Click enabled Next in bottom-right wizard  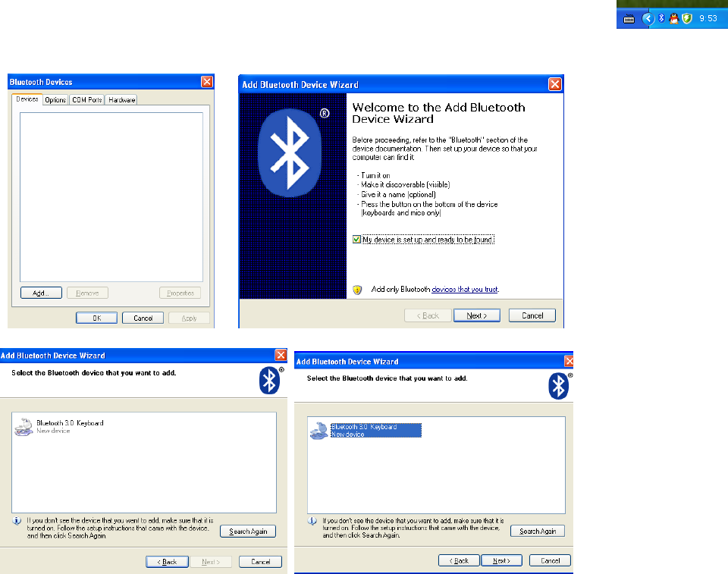pos(501,560)
